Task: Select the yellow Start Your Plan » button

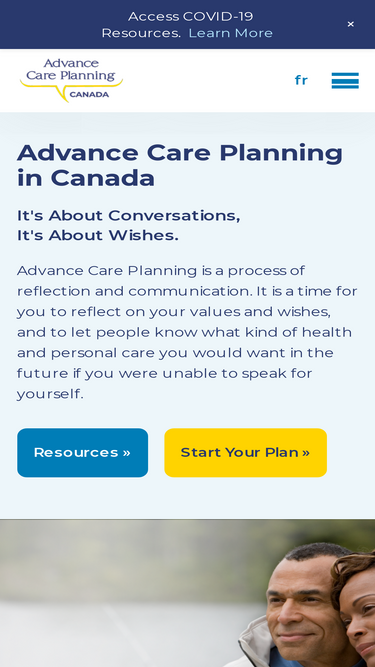Action: 245,453
